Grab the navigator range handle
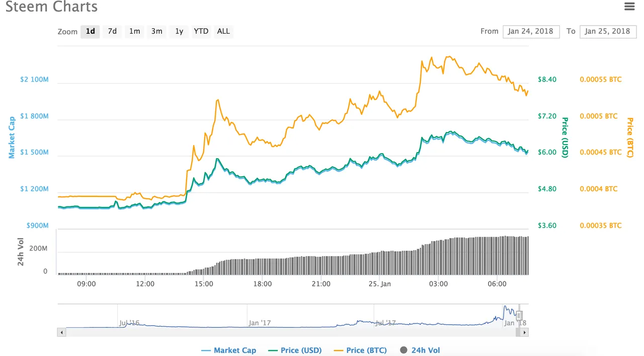This screenshot has width=644, height=356. click(519, 316)
